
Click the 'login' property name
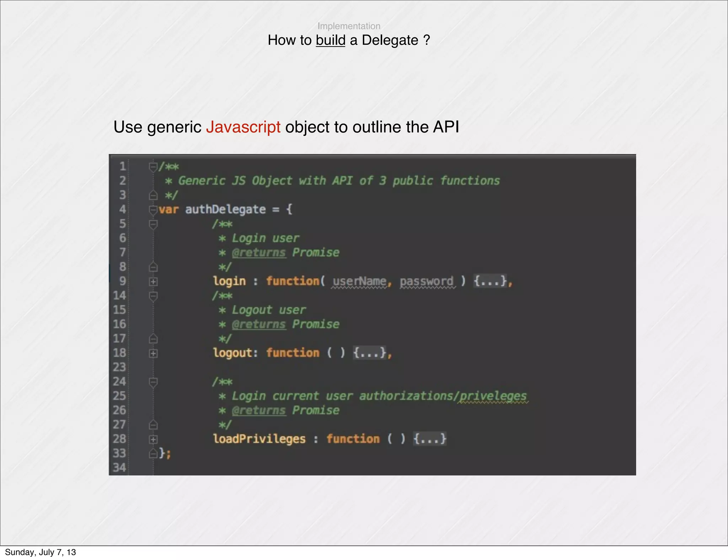[x=229, y=281]
